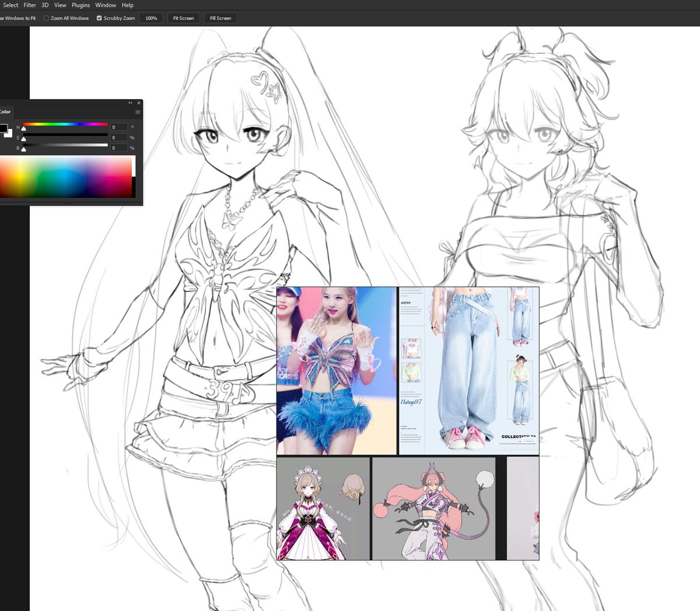Enable the Zoom All Windows checkbox
Image resolution: width=700 pixels, height=611 pixels.
[x=47, y=18]
